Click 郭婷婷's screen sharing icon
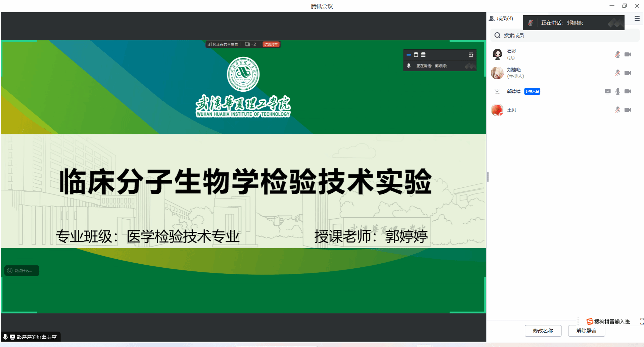The width and height of the screenshot is (644, 347). pyautogui.click(x=607, y=91)
